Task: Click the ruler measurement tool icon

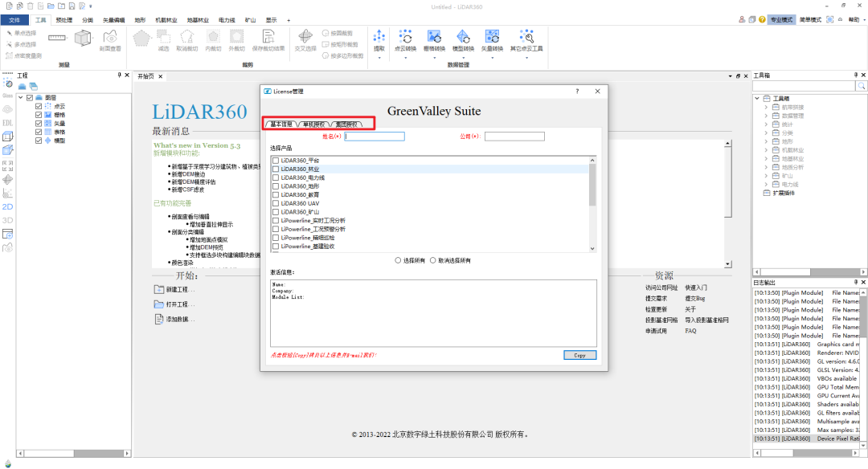Action: pyautogui.click(x=57, y=38)
